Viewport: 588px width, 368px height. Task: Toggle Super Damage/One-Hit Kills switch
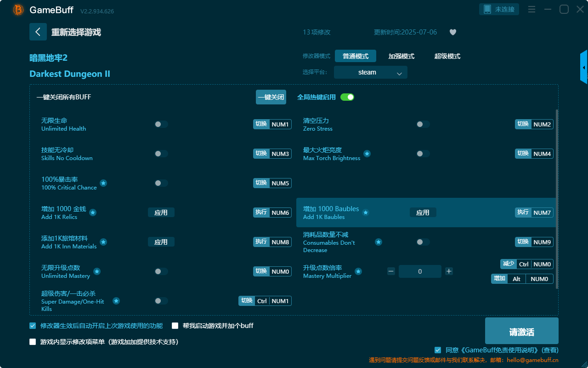(x=161, y=301)
